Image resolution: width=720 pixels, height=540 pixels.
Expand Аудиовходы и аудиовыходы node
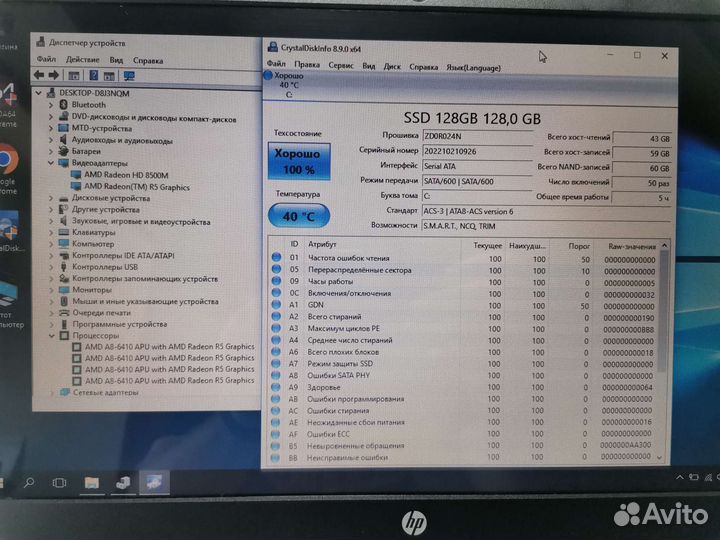point(51,140)
